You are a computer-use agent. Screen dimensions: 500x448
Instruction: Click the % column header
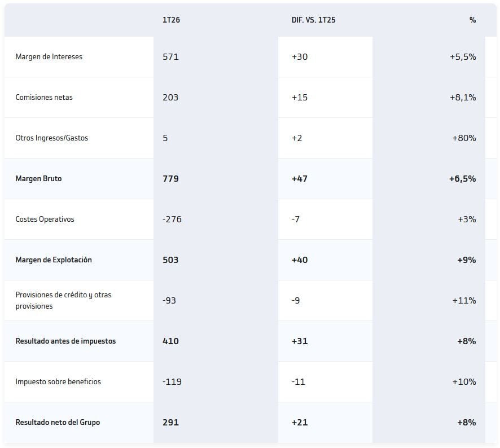coord(472,20)
